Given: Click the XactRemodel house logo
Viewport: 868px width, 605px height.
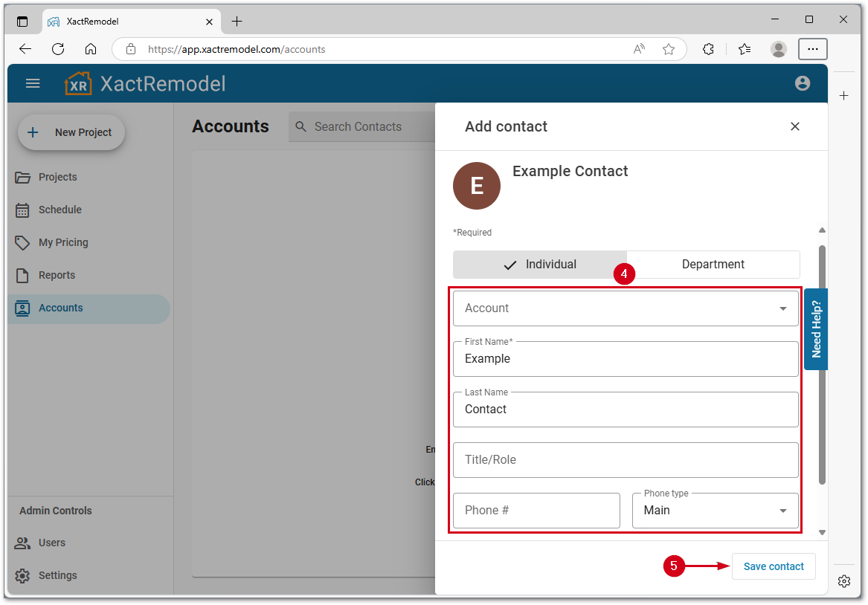Looking at the screenshot, I should (78, 83).
